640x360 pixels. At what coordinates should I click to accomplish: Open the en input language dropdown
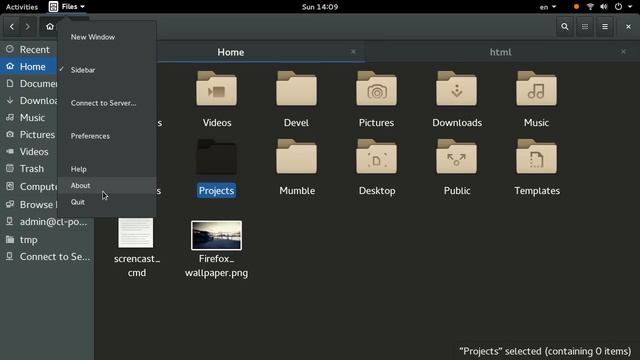coord(548,7)
